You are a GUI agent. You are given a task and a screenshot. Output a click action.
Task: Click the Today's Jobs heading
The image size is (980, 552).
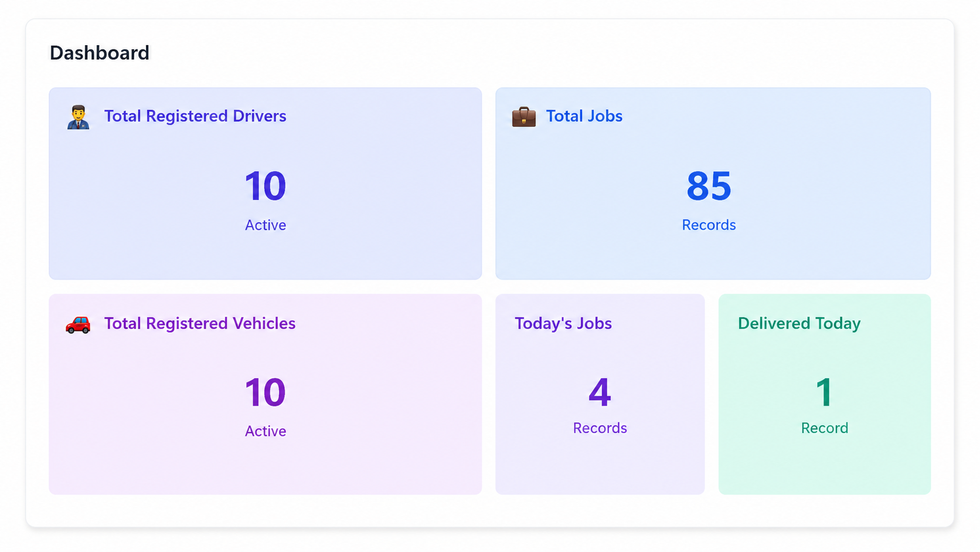tap(563, 323)
